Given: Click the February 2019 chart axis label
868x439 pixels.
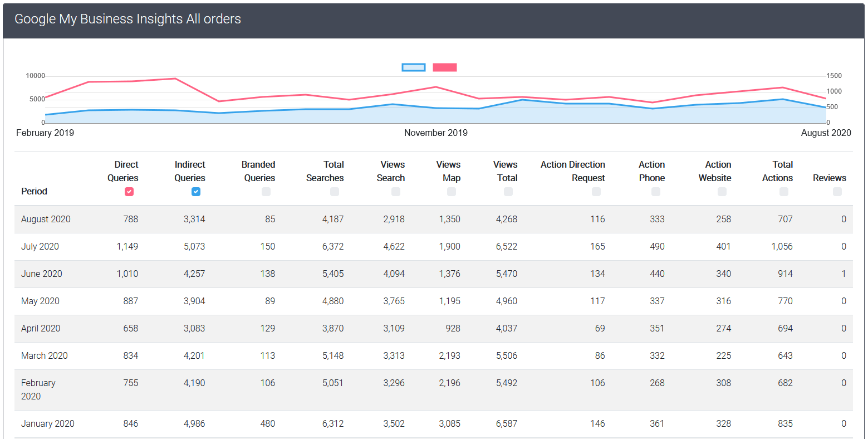Looking at the screenshot, I should [x=45, y=133].
